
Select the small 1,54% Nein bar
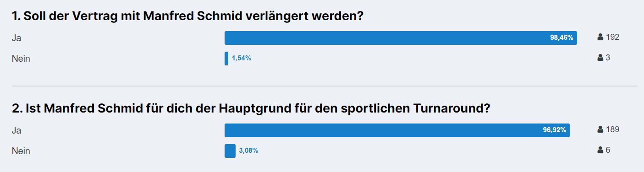tap(226, 59)
